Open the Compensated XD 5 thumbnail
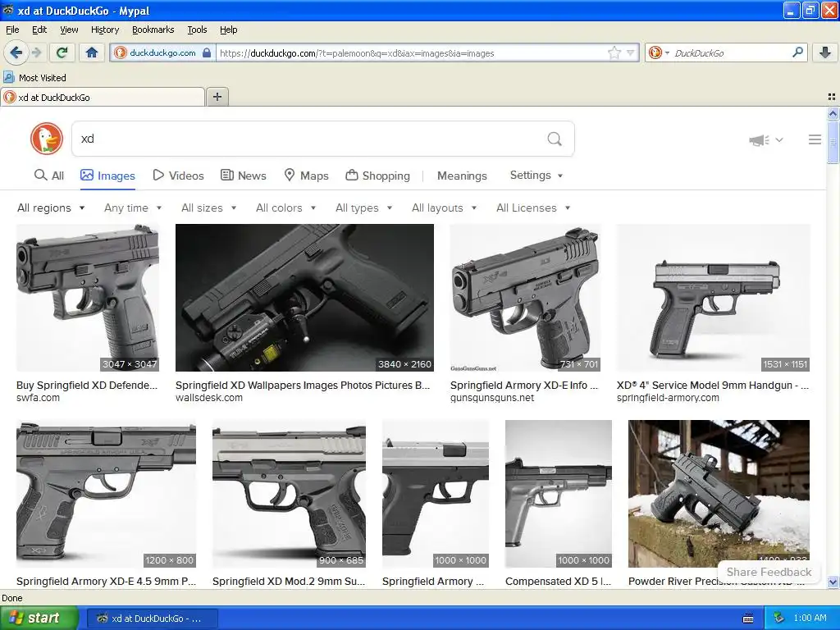The width and height of the screenshot is (840, 630). 558,494
